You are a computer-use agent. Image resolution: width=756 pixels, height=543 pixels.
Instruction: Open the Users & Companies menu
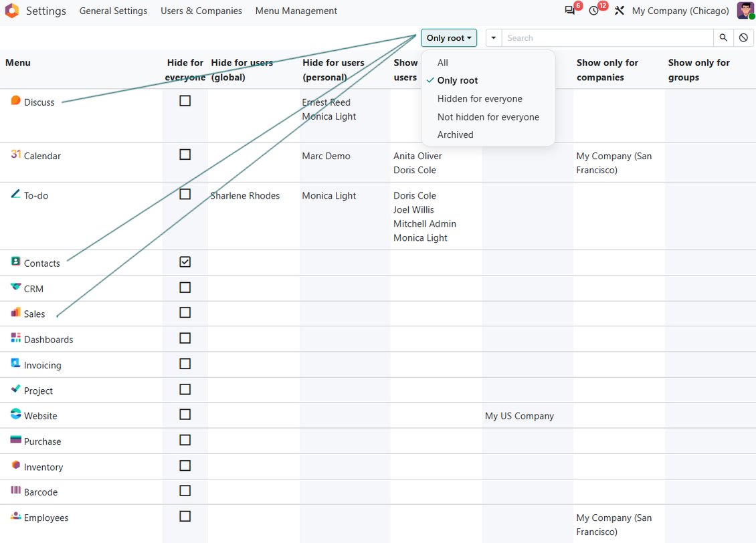click(x=201, y=11)
